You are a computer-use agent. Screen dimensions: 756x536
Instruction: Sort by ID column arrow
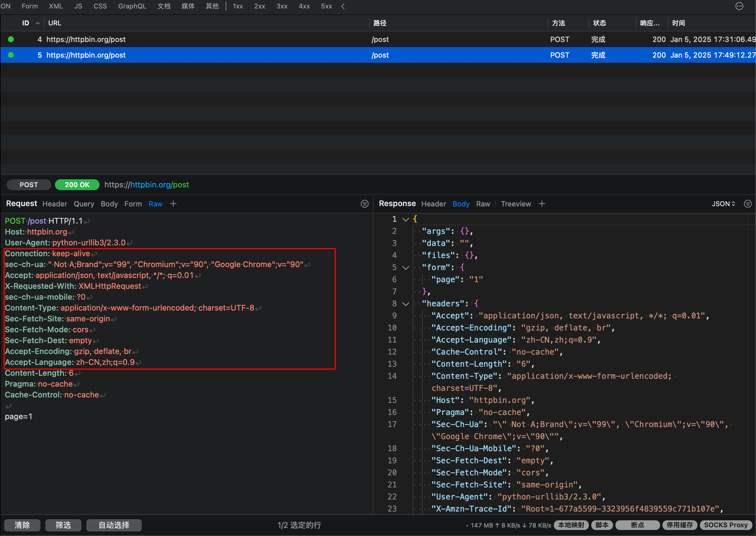(x=38, y=23)
